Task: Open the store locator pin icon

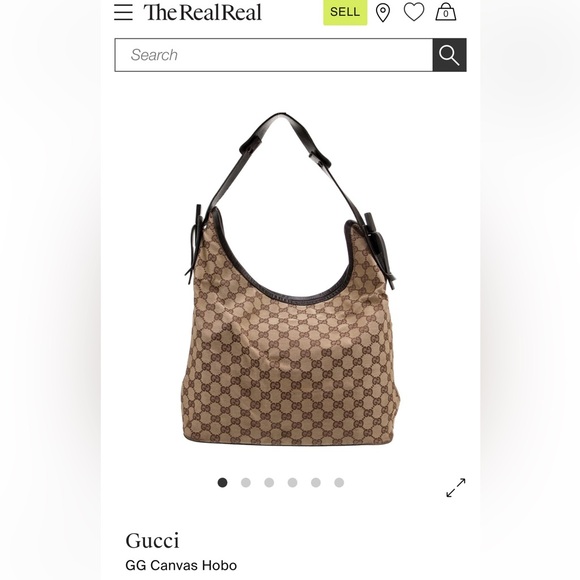Action: (x=383, y=13)
